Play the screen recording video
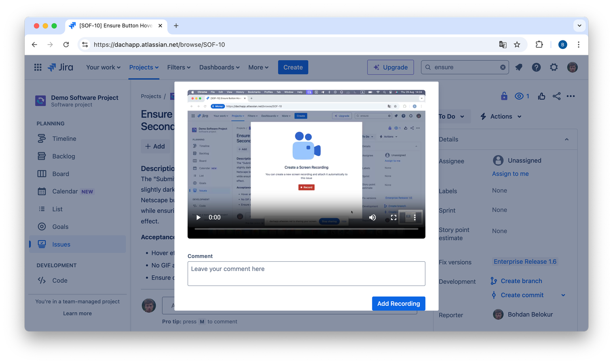This screenshot has width=613, height=364. (198, 218)
